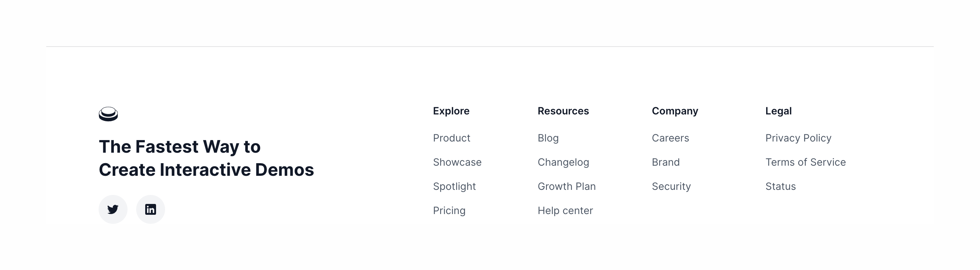Viewport: 980px width, 270px height.
Task: Click the Explore column heading
Action: pyautogui.click(x=451, y=111)
